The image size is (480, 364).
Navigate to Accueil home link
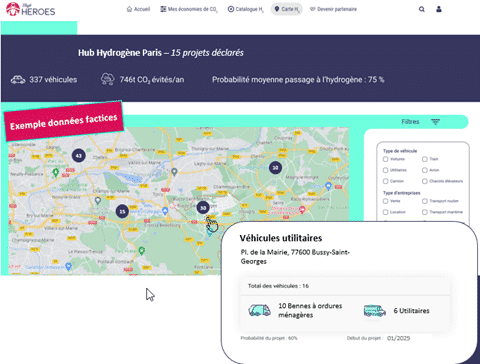coord(138,9)
